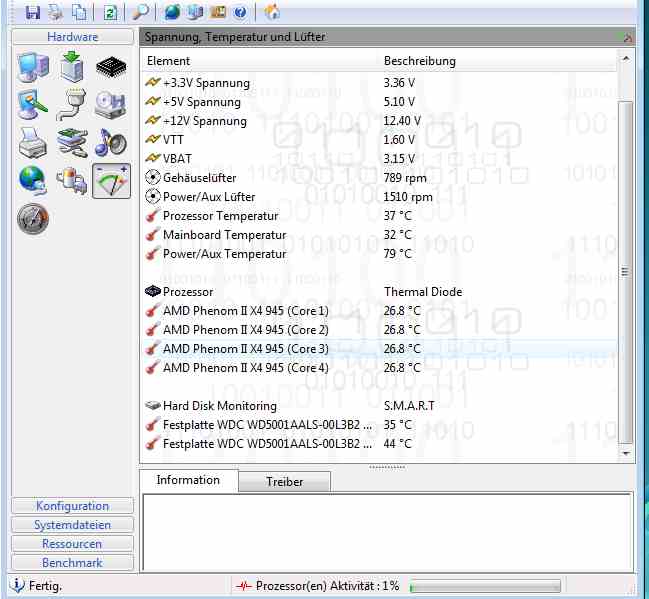Viewport: 649px width, 599px height.
Task: Select the VBAT row
Action: coord(379,159)
